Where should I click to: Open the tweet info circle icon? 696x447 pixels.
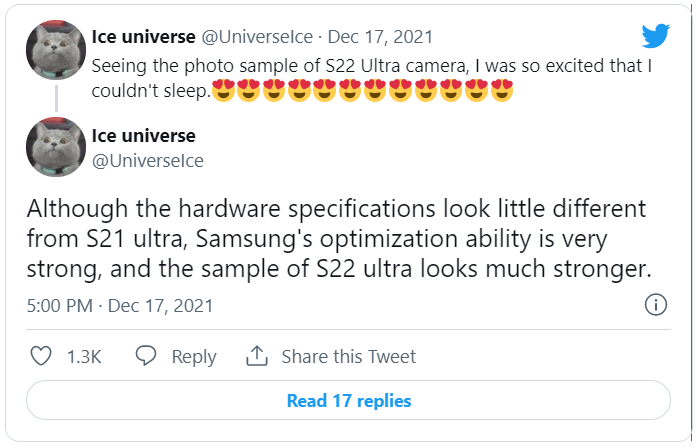point(656,305)
